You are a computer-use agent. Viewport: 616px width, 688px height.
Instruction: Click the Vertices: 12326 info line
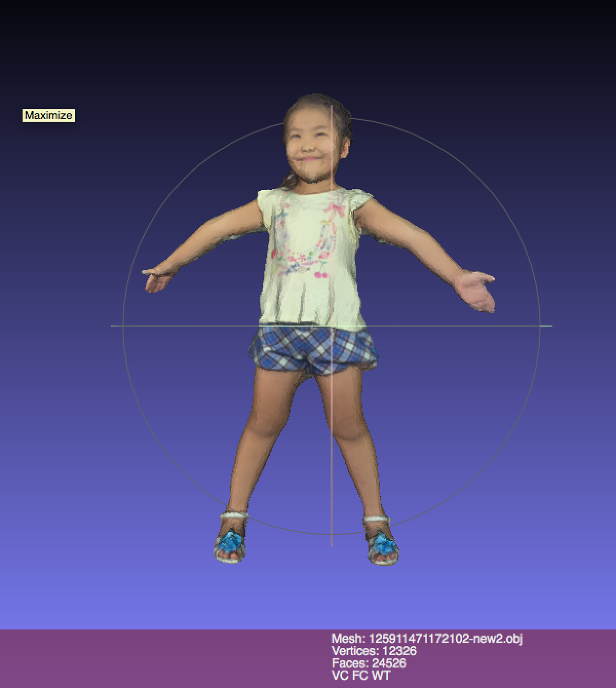coord(374,651)
